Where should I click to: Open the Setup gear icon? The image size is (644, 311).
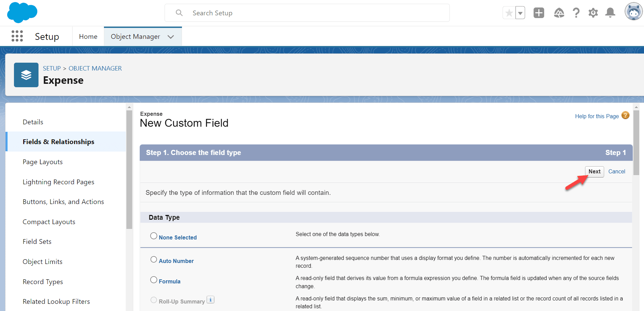tap(593, 13)
